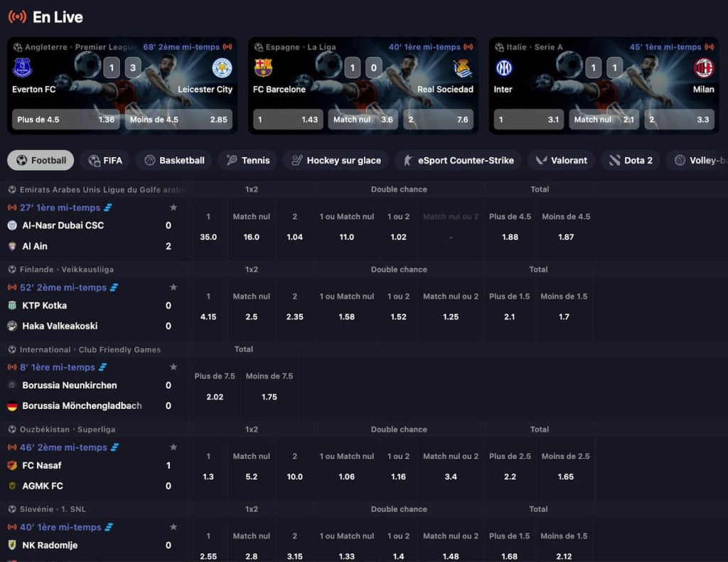Open the Hockey sur glace tab
This screenshot has width=728, height=562.
pyautogui.click(x=336, y=160)
